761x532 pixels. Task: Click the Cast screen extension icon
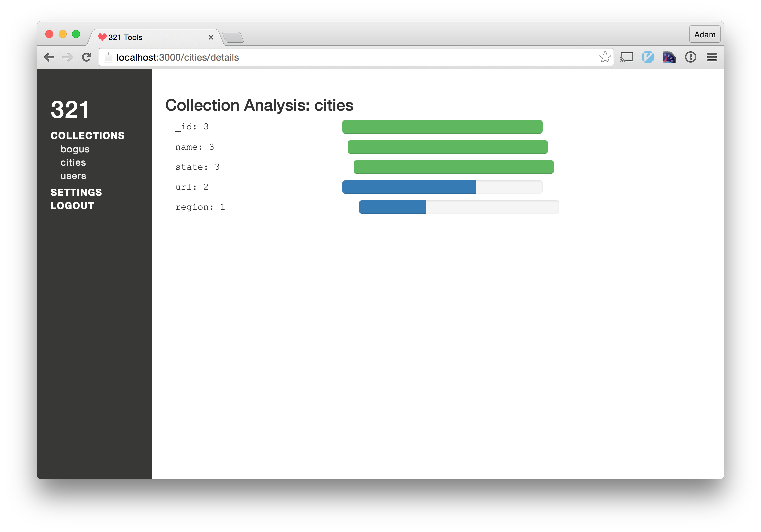[x=626, y=57]
